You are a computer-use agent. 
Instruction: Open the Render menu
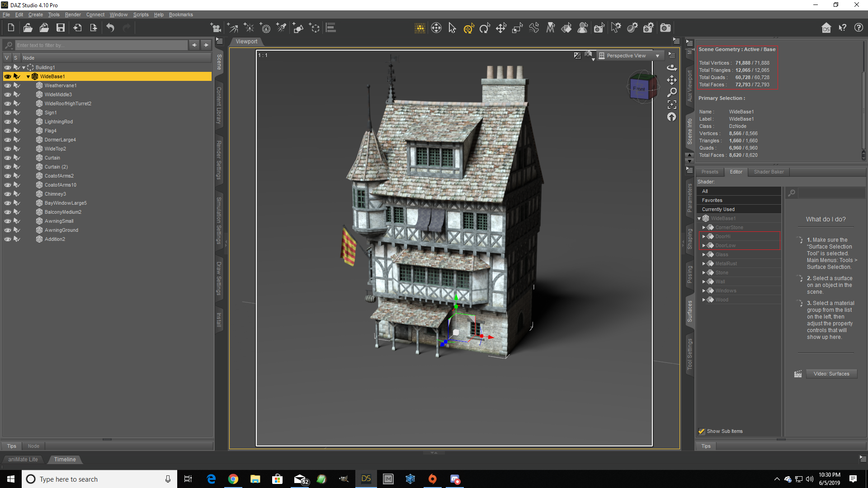coord(73,14)
